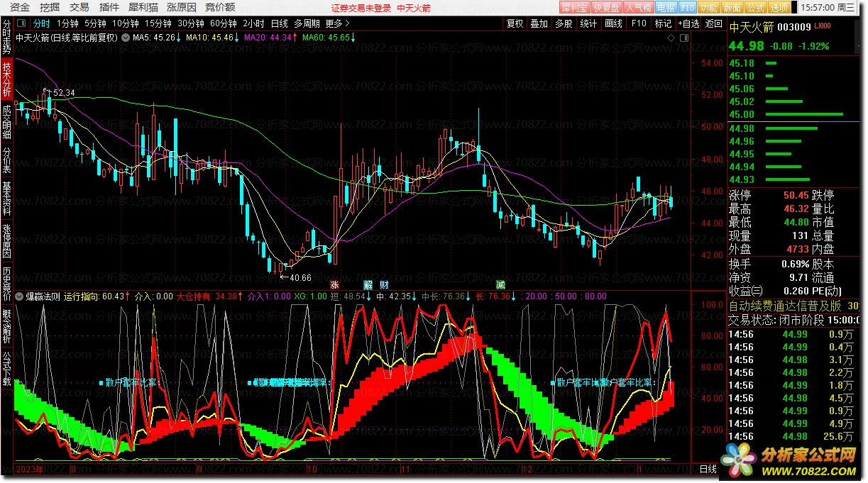Click the red 中天火箭 title link

[x=414, y=8]
